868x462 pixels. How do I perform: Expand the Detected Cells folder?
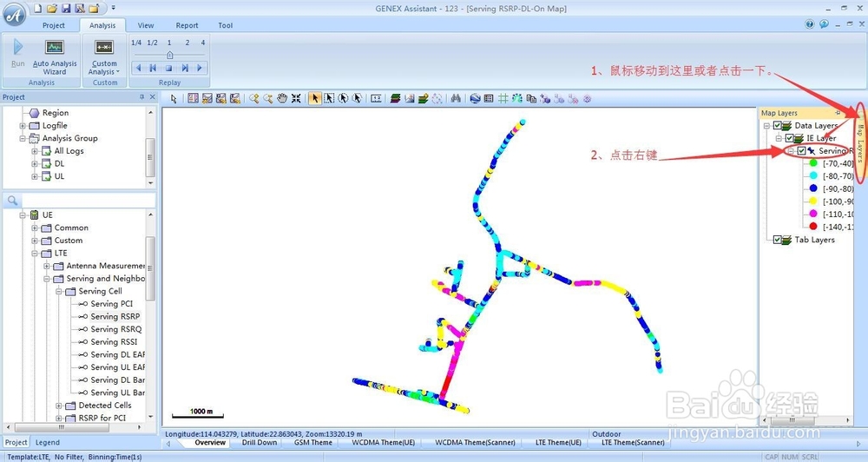(x=59, y=406)
